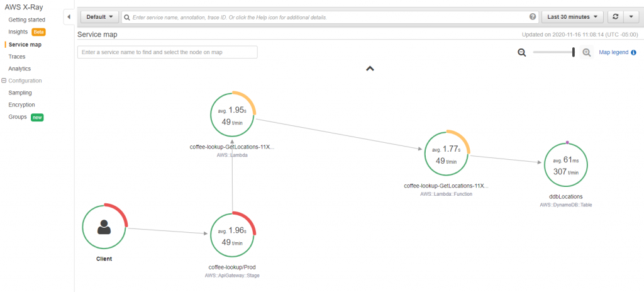Zoom out of the service map
Viewport: 644px width, 292px height.
pyautogui.click(x=522, y=53)
